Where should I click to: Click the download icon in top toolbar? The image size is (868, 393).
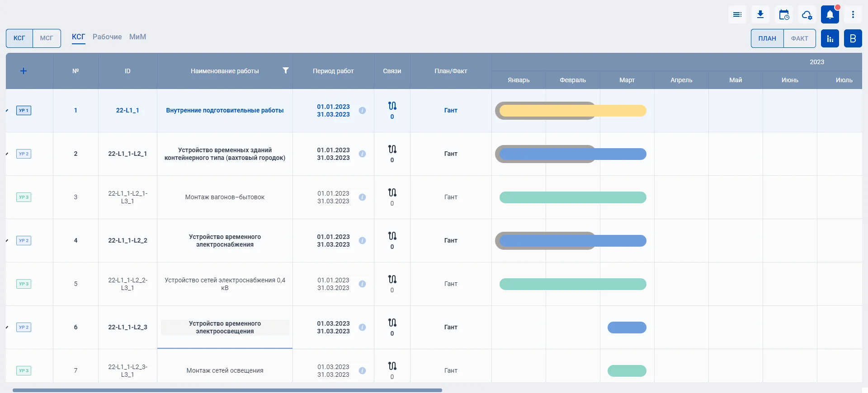tap(760, 15)
